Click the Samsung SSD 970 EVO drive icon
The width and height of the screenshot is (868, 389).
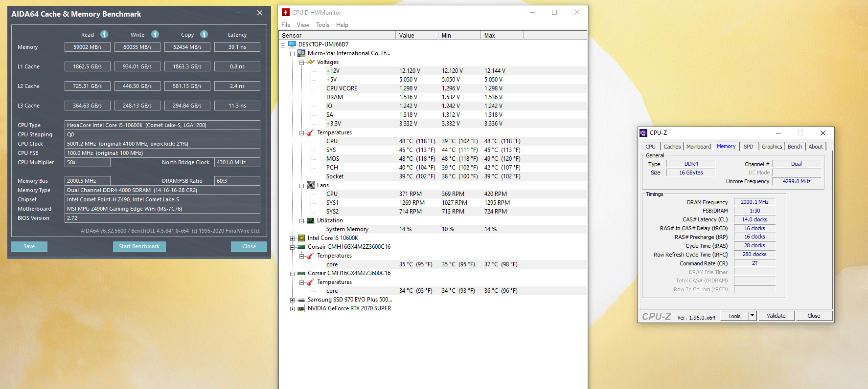(301, 300)
